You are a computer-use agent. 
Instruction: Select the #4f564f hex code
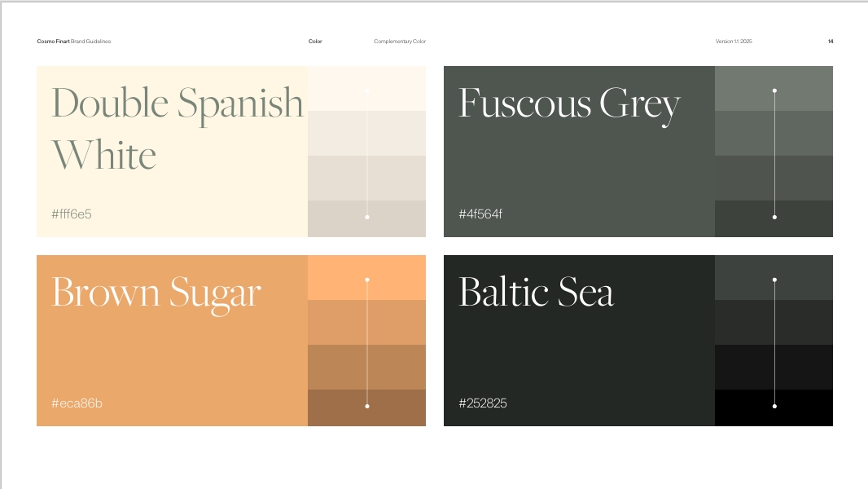click(x=480, y=214)
